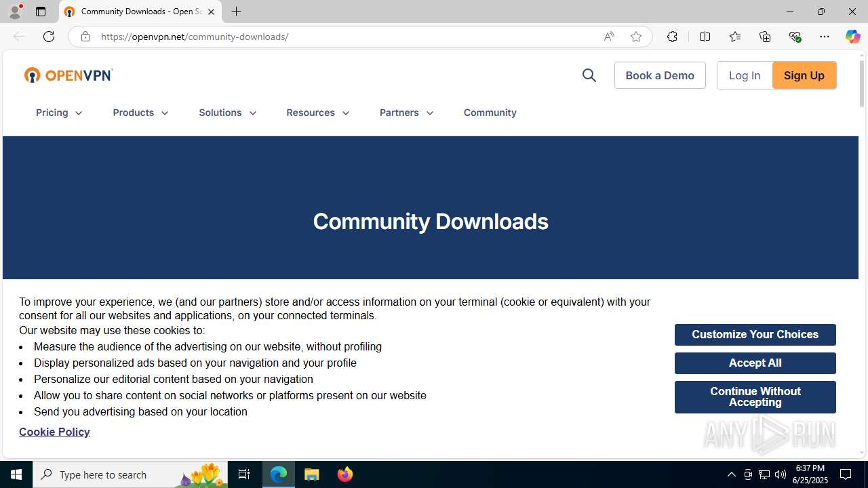Open the Community nav link
Screen dimensions: 868x488
click(x=490, y=113)
